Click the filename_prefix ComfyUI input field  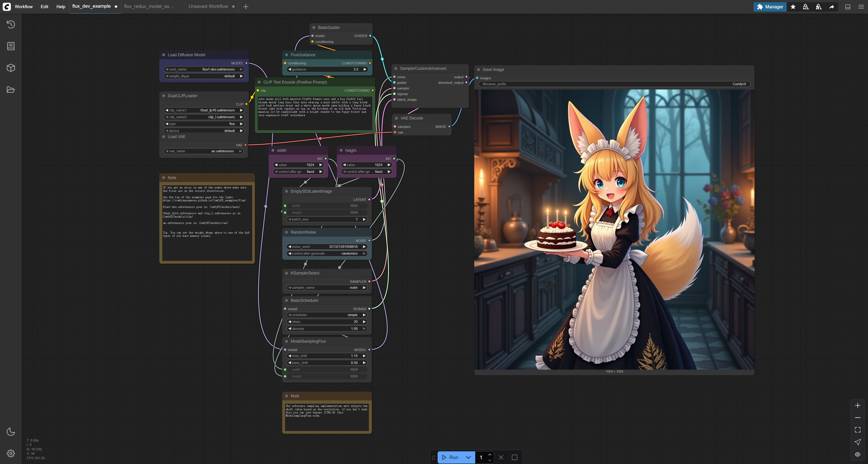[614, 84]
